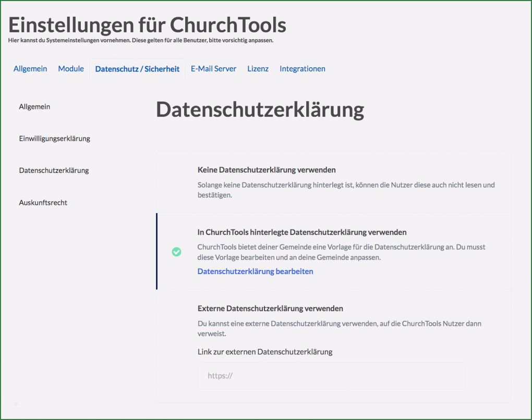532x420 pixels.
Task: Switch to the Module tab
Action: (x=71, y=68)
